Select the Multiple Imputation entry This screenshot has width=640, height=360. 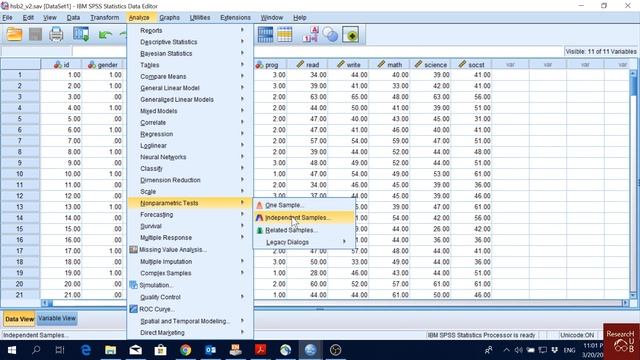tap(190, 262)
